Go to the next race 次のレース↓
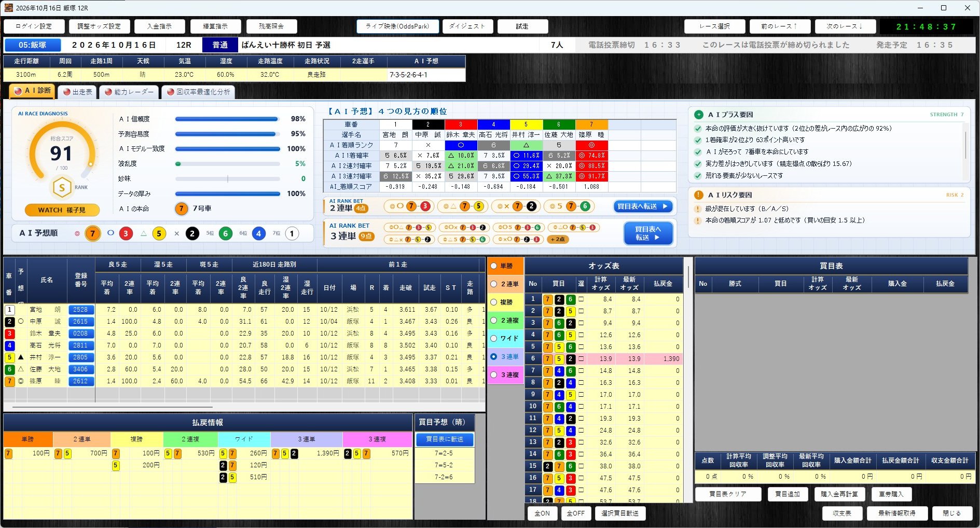This screenshot has height=528, width=980. pyautogui.click(x=845, y=26)
